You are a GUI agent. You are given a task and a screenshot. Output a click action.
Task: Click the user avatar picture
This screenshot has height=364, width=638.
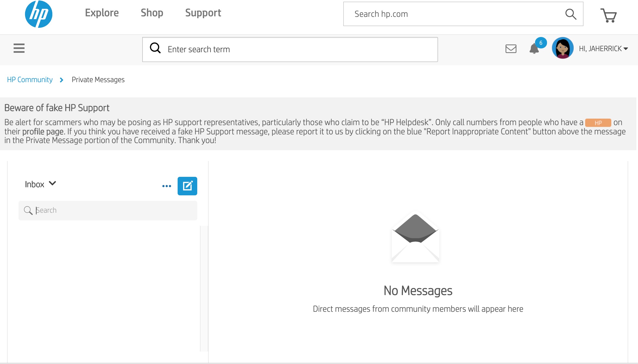pos(563,48)
